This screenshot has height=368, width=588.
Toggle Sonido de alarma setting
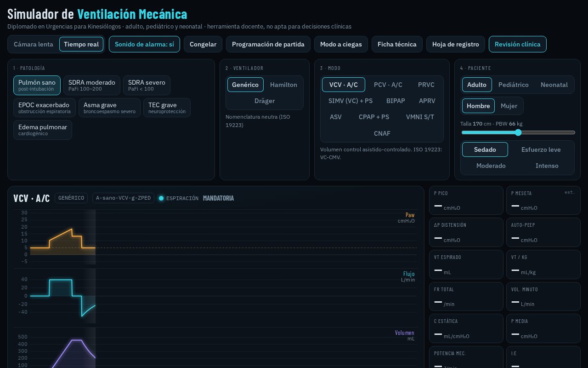pos(144,44)
